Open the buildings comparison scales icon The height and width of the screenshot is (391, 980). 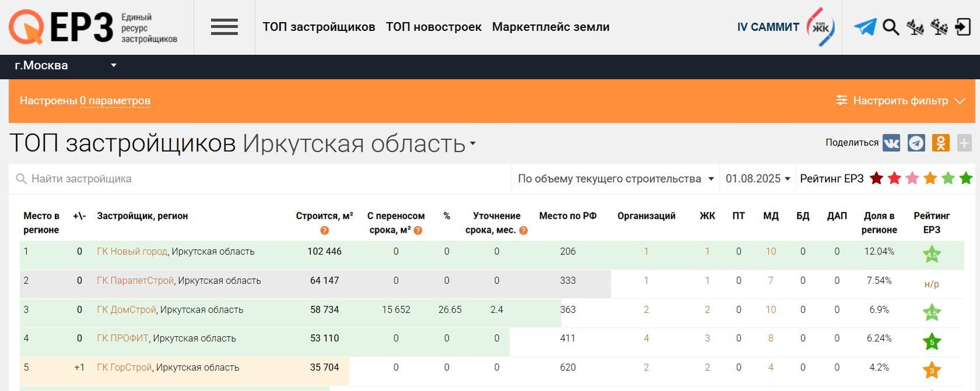click(x=915, y=27)
